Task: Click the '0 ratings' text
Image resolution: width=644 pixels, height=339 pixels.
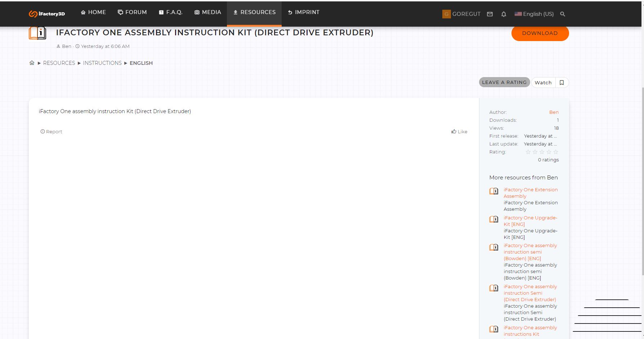Action: click(x=548, y=160)
